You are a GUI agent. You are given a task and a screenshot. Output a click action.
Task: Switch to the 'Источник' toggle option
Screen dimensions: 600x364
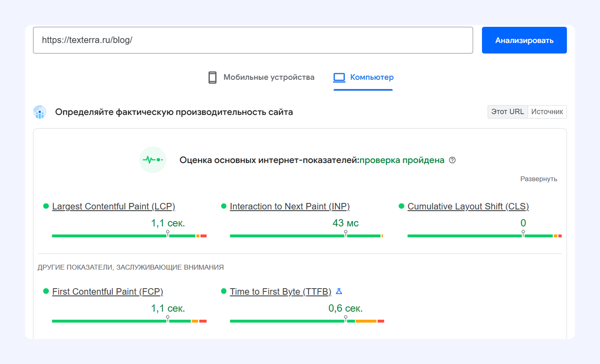pyautogui.click(x=547, y=112)
